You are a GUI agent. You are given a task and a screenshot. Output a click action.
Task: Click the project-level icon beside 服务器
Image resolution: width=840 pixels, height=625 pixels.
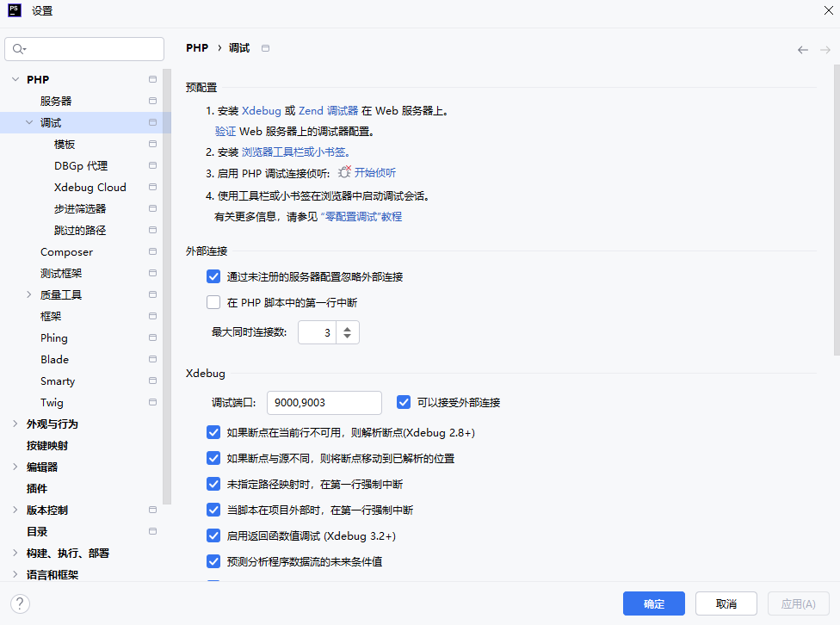(x=152, y=101)
